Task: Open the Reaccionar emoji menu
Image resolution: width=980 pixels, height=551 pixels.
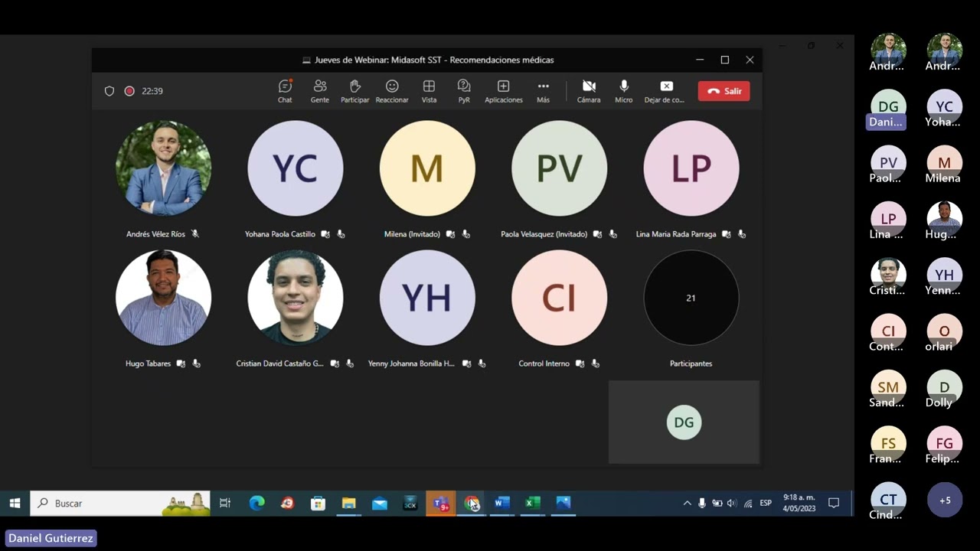Action: 392,91
